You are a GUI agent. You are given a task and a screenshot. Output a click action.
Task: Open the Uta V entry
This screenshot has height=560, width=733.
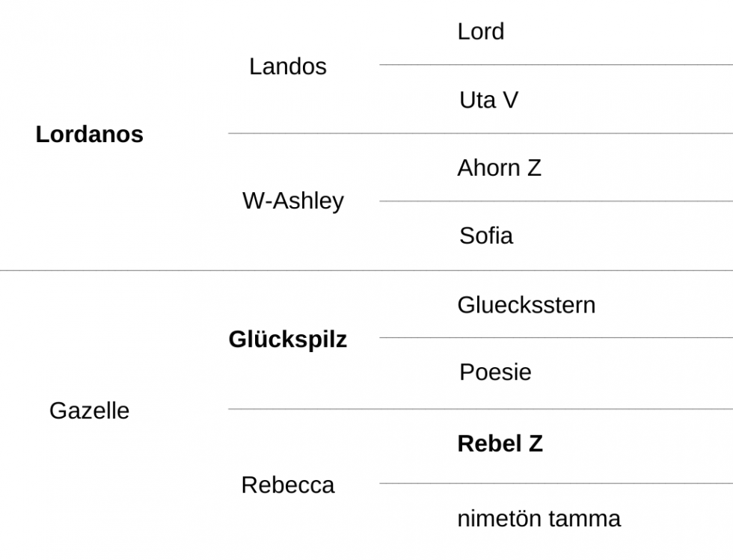[x=488, y=100]
